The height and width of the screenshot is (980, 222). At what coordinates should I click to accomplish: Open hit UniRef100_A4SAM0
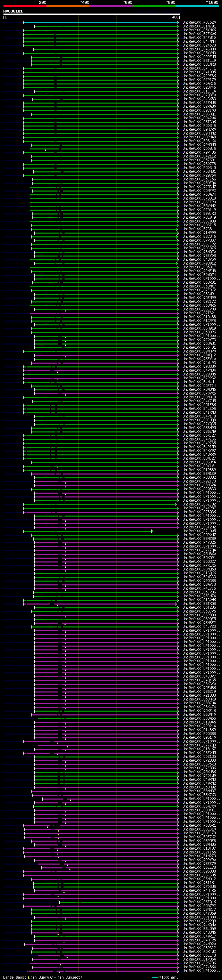coord(199,49)
